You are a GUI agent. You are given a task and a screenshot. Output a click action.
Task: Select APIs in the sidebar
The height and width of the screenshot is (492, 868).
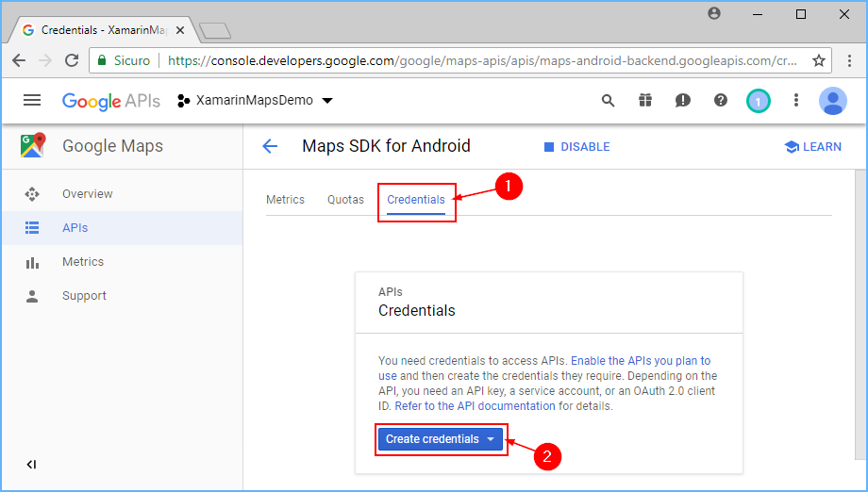123,228
